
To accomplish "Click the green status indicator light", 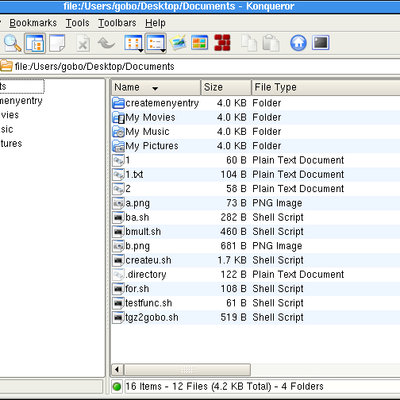I will pyautogui.click(x=117, y=387).
